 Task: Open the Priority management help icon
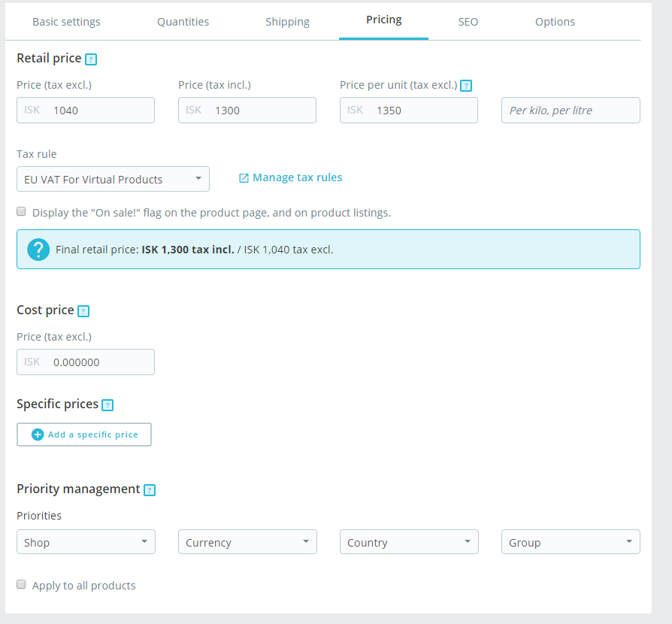(150, 490)
